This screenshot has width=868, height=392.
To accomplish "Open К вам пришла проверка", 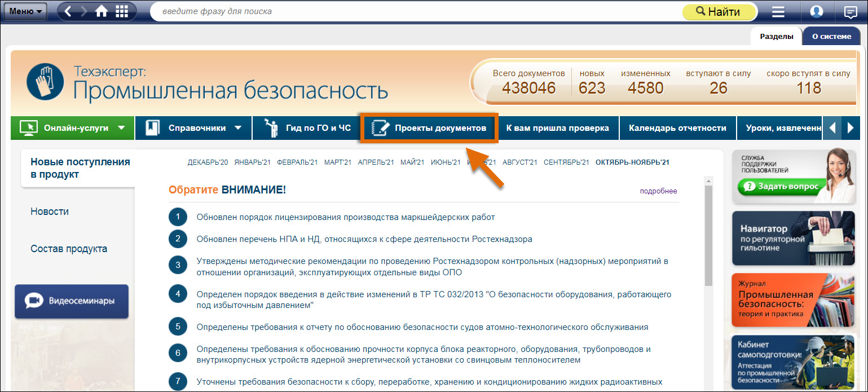I will tap(558, 128).
